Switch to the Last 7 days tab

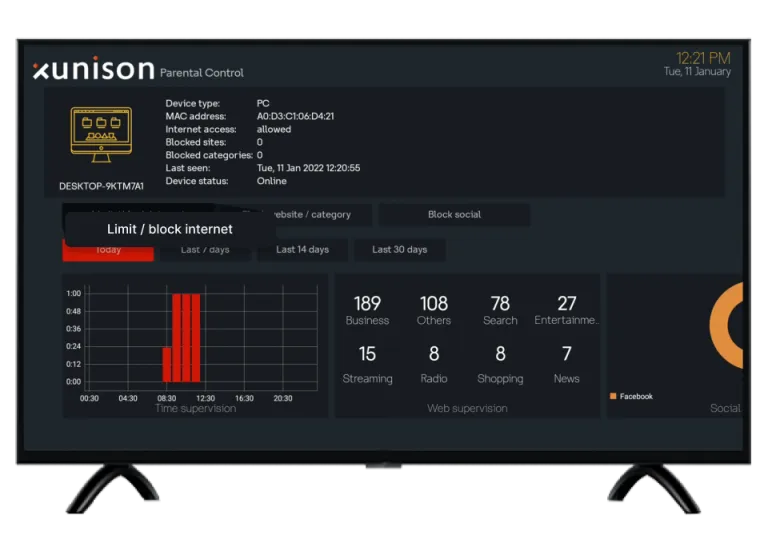tap(205, 251)
